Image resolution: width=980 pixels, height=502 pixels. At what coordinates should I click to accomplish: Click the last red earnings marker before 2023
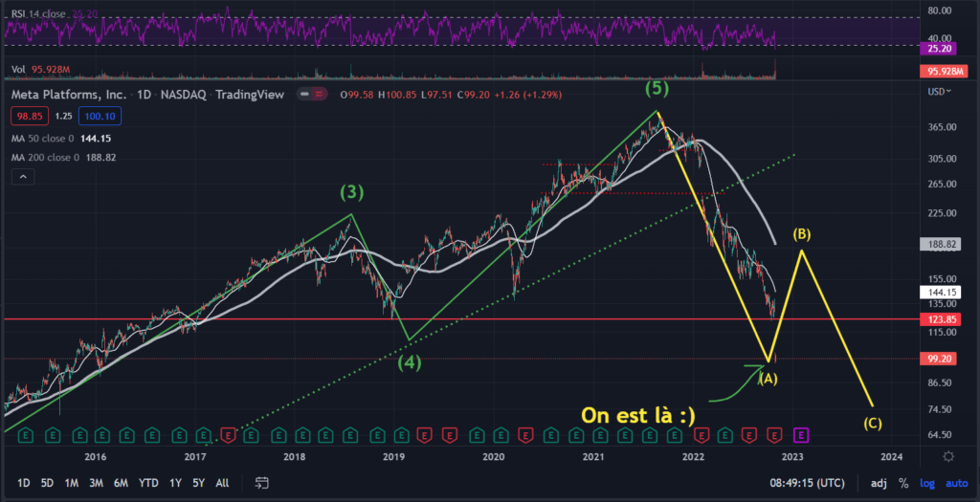[x=774, y=435]
